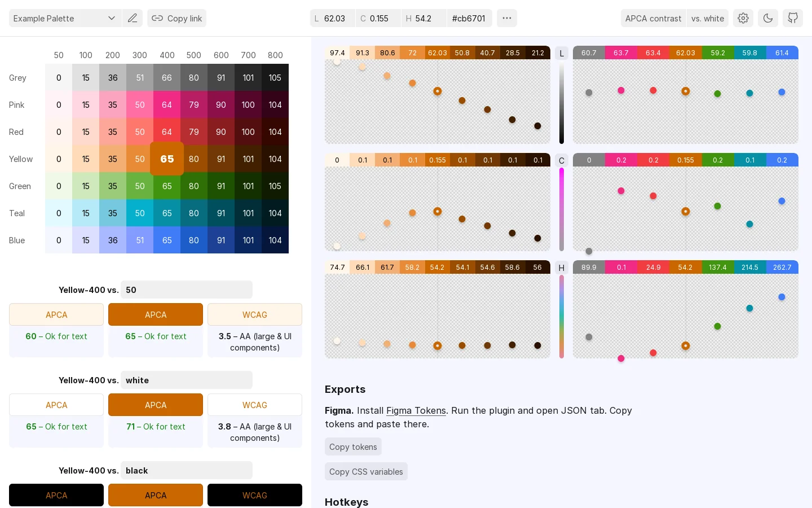Expand the Example Palette dropdown
812x508 pixels.
pos(65,18)
